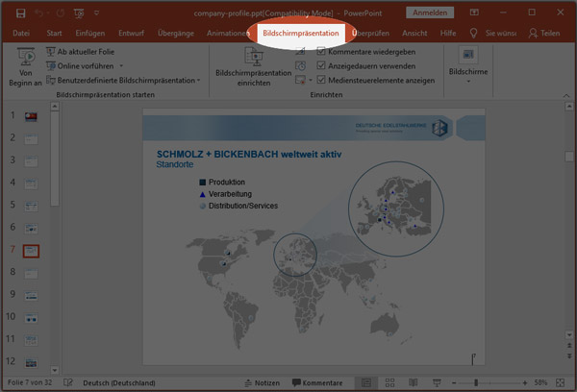
Task: Expand the Online vorführen dropdown arrow
Action: pos(121,66)
